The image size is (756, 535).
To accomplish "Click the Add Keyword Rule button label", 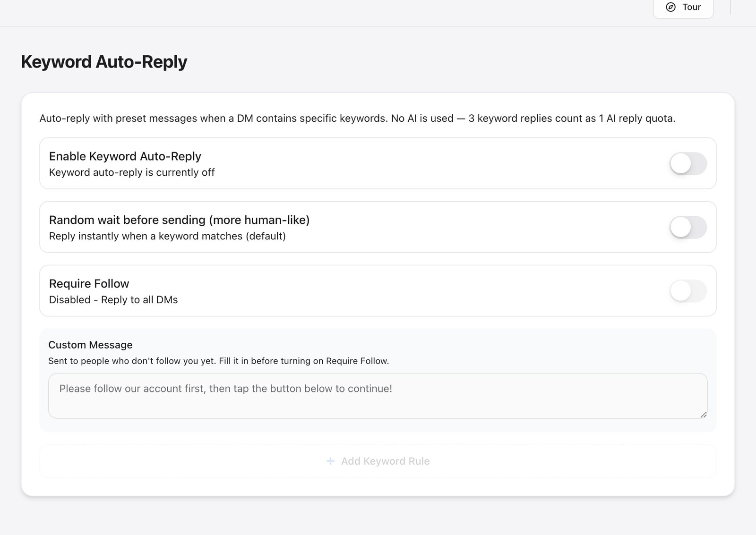I will (385, 461).
